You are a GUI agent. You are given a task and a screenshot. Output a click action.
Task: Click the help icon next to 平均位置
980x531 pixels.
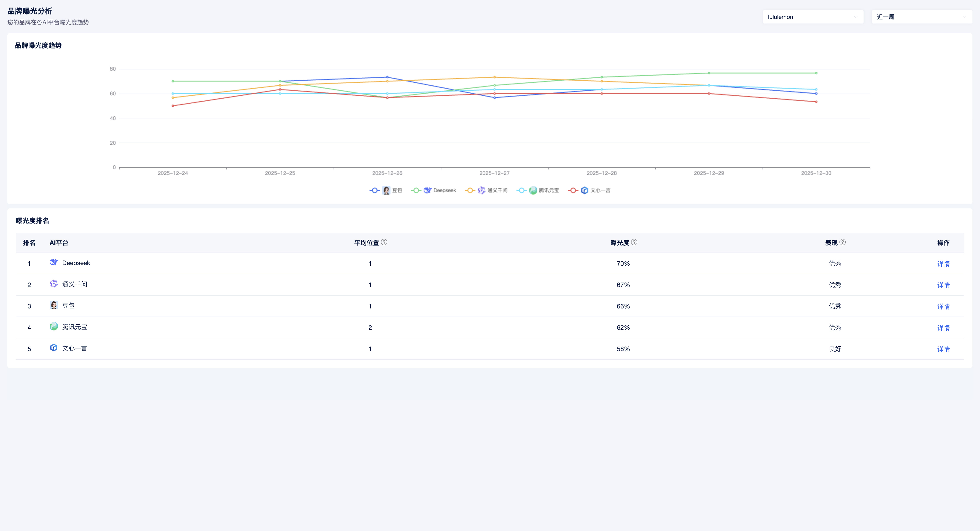tap(384, 242)
